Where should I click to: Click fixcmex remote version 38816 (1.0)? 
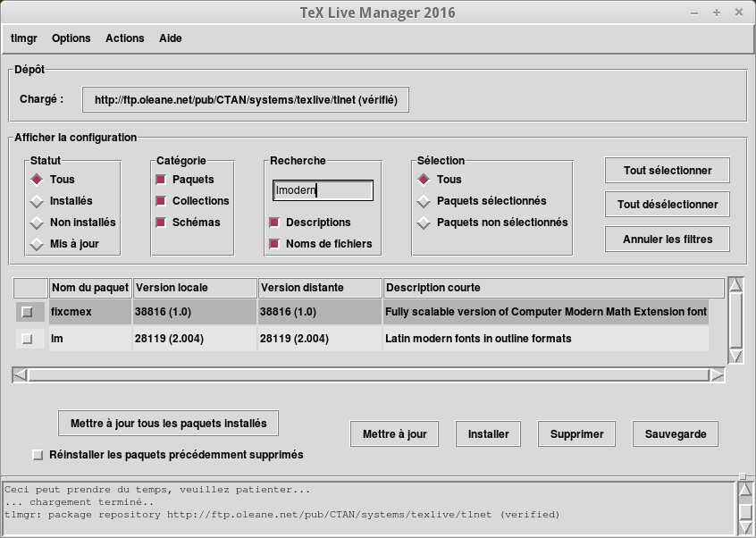click(288, 312)
